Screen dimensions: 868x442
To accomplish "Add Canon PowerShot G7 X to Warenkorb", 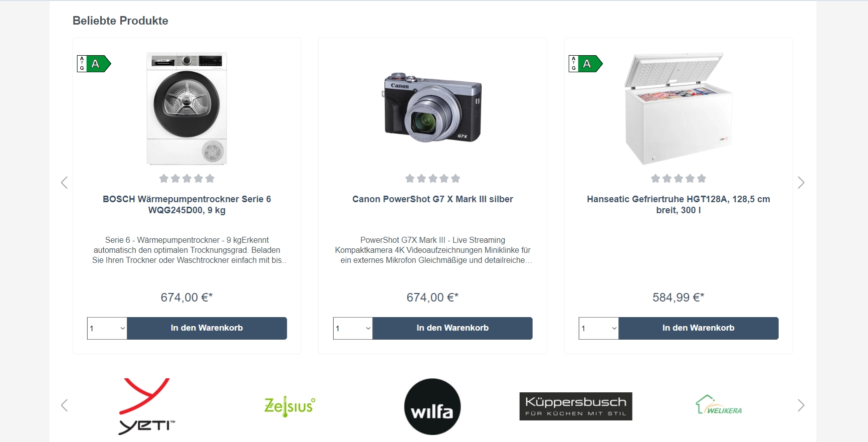I will pyautogui.click(x=453, y=328).
